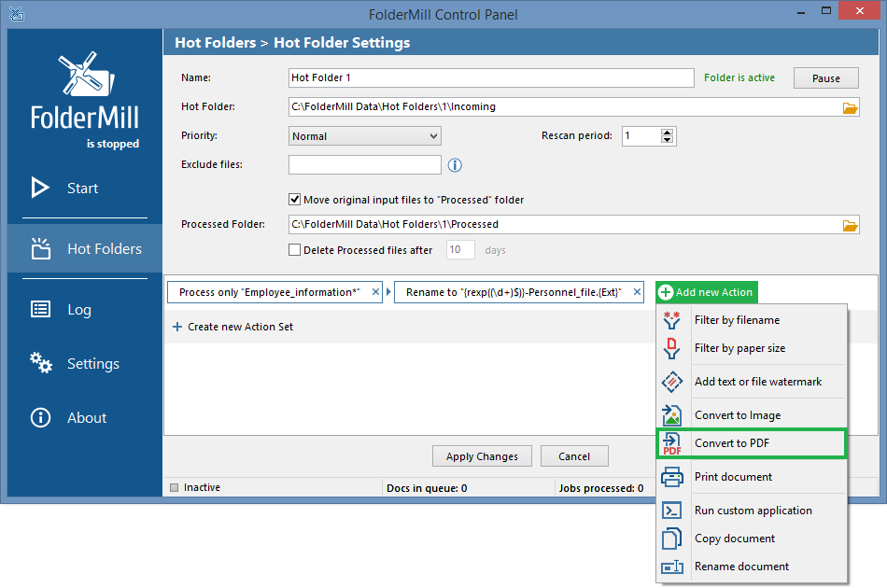Viewport: 887px width, 588px height.
Task: Click the Filter by filename funnel icon
Action: pyautogui.click(x=671, y=320)
